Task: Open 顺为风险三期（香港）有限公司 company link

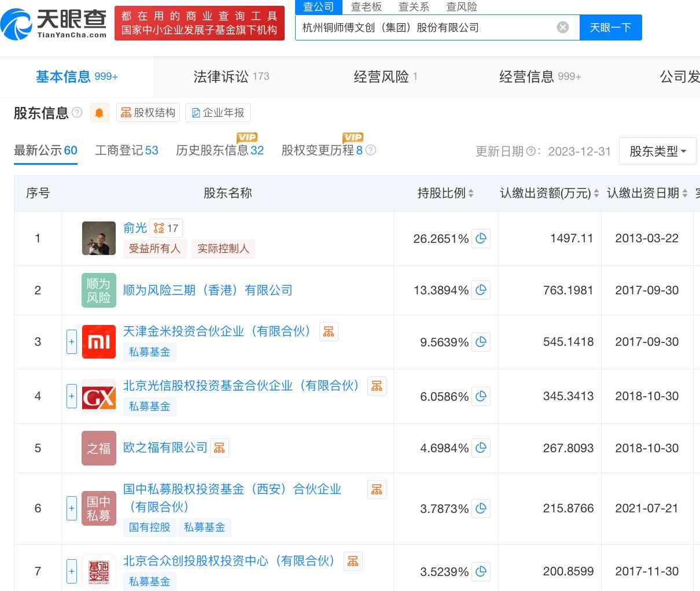Action: click(208, 290)
